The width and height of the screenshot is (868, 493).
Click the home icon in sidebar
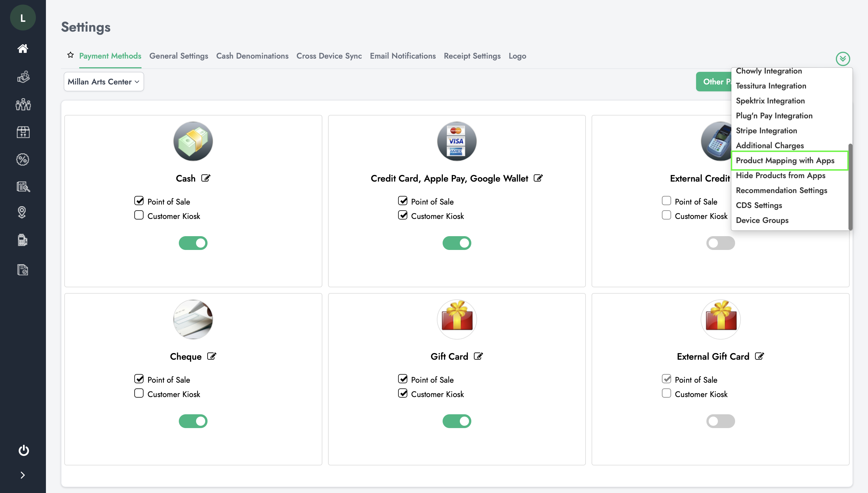(x=23, y=49)
